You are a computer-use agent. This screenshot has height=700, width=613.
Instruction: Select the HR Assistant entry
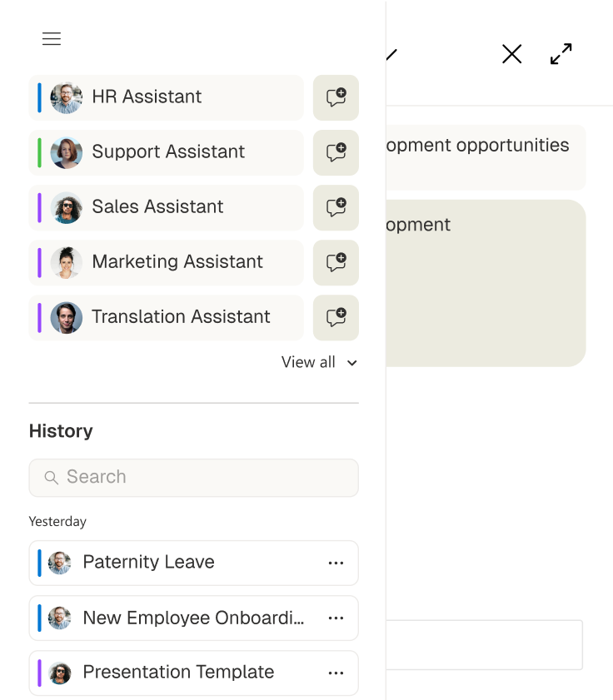167,97
